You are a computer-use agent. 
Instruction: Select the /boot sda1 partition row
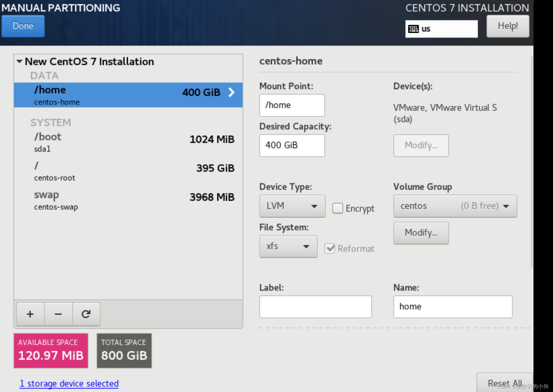(128, 142)
